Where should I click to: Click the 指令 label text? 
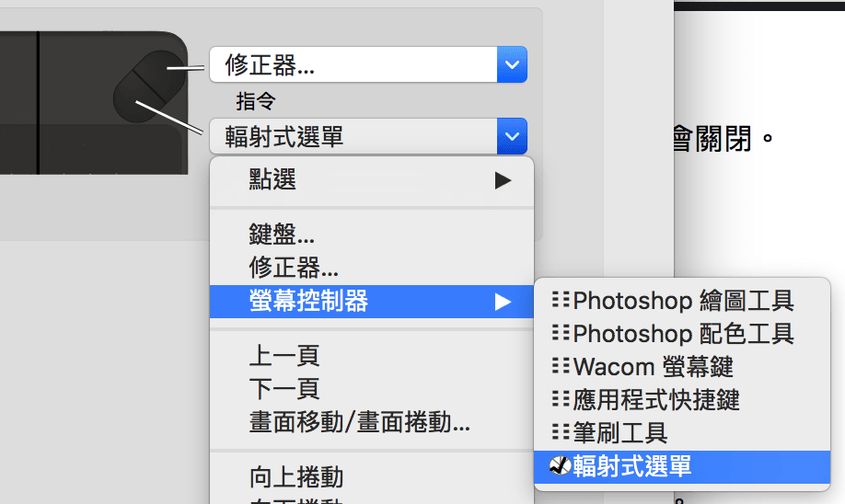[256, 101]
